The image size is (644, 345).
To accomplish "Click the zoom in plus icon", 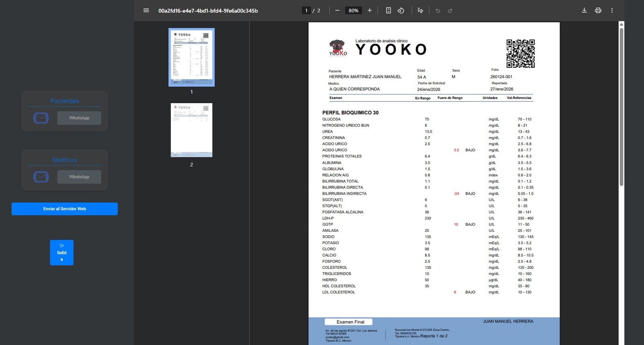I will 369,10.
